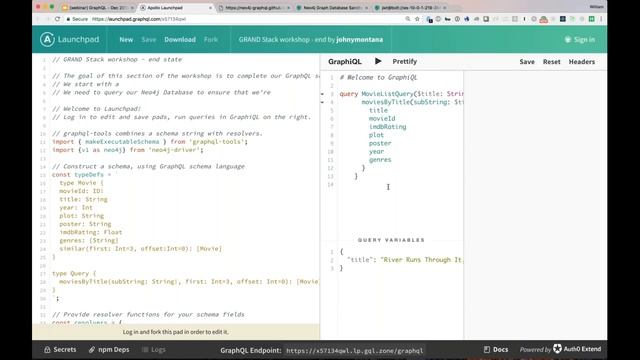Viewport: 640px width, 360px height.
Task: Click the imdbRating field in query
Action: tap(387, 127)
